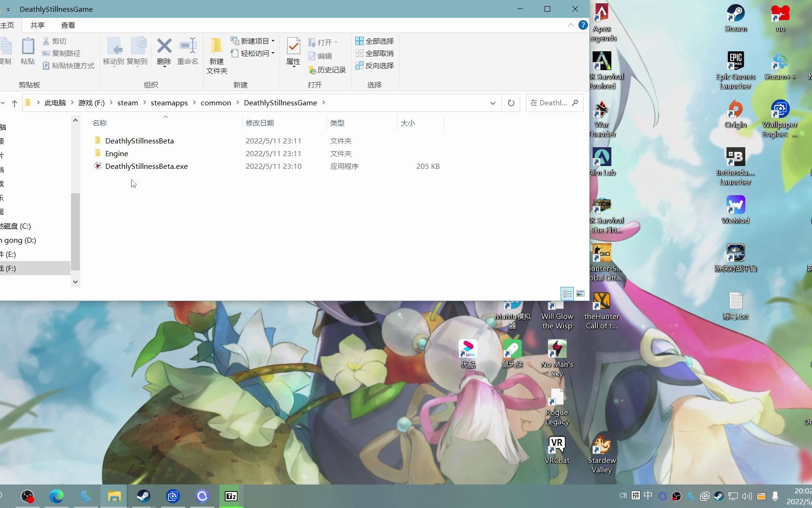Viewport: 812px width, 508px height.
Task: Click Invert selection (反向选择)
Action: [375, 65]
